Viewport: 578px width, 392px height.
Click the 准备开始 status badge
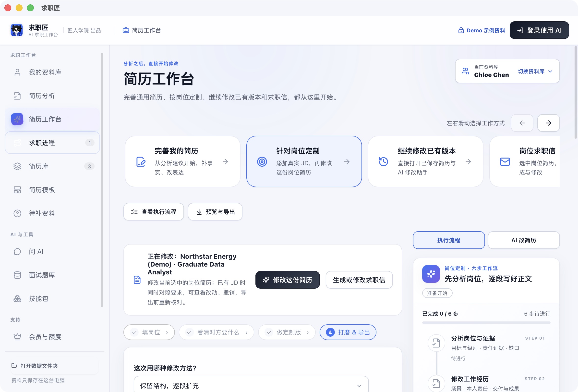pos(437,293)
